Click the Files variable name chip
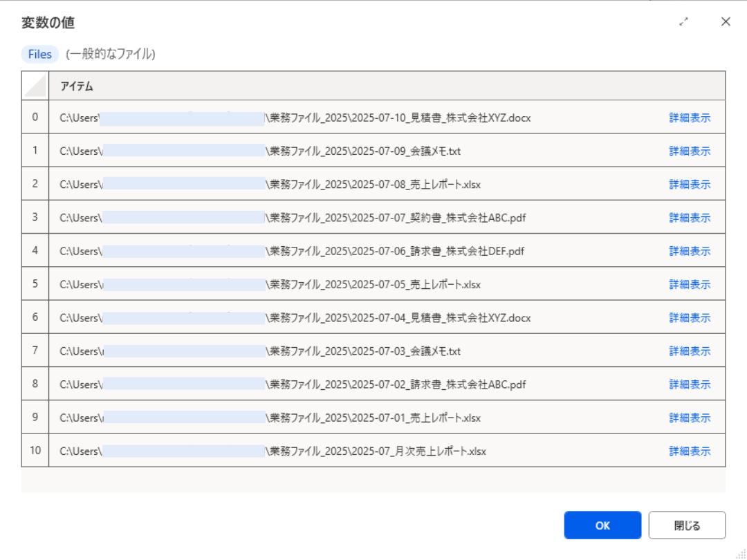 (x=40, y=55)
